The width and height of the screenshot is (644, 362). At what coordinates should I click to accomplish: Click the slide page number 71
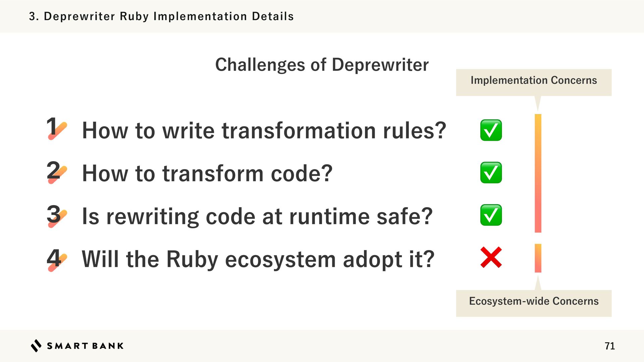609,346
